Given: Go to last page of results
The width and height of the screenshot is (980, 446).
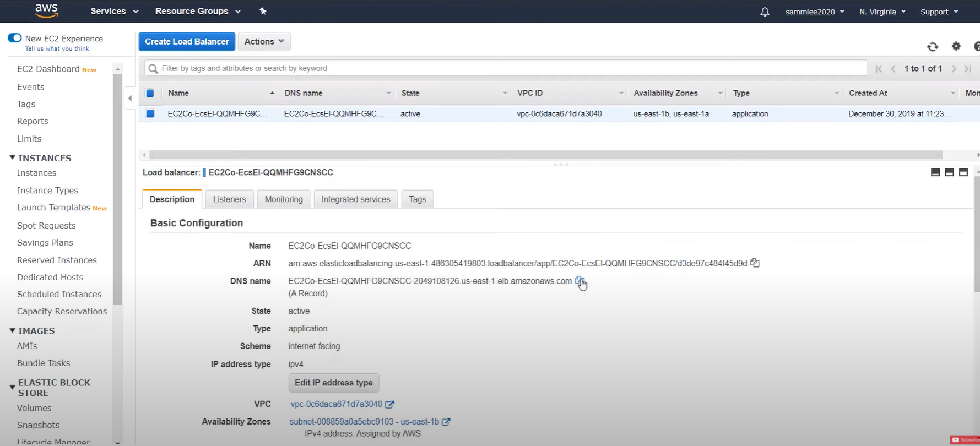Looking at the screenshot, I should pos(968,69).
